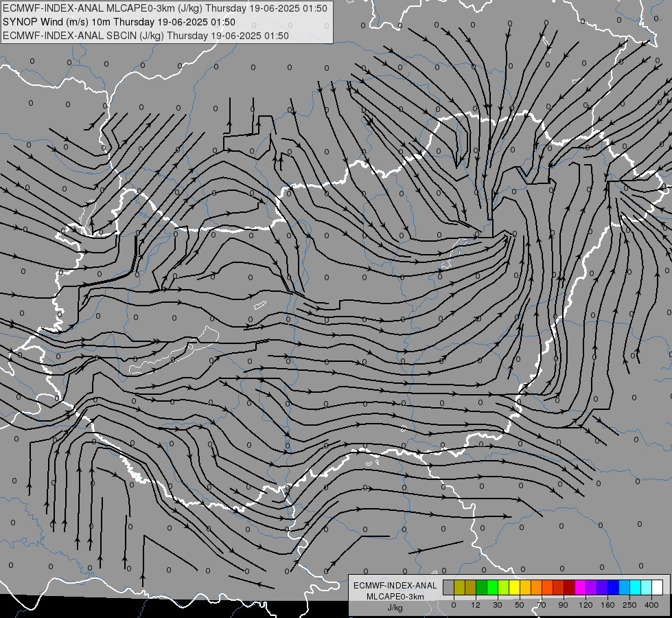Click the legend unit J/kg

tap(395, 608)
